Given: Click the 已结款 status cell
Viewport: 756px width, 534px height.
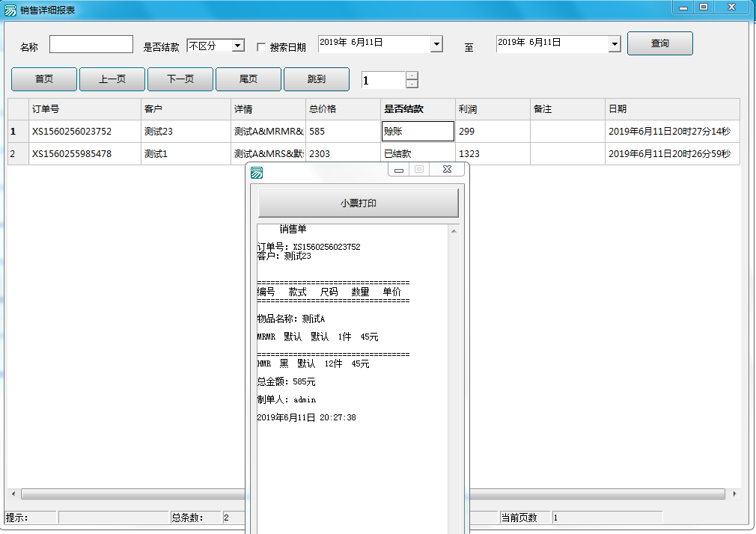Looking at the screenshot, I should coord(418,154).
